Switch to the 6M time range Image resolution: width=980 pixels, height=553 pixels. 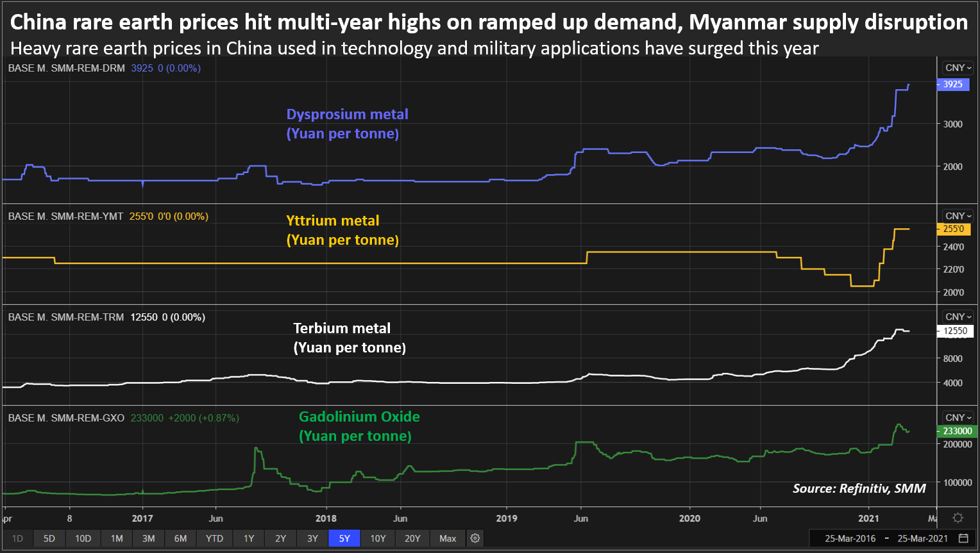coord(181,538)
